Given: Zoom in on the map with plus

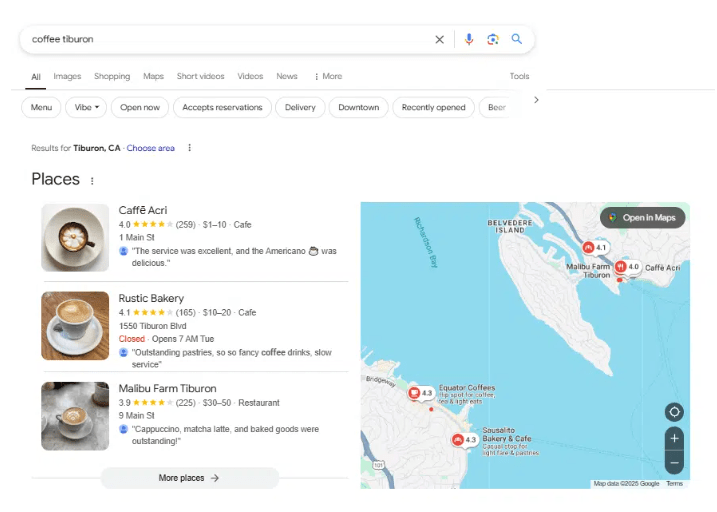Looking at the screenshot, I should pyautogui.click(x=674, y=438).
